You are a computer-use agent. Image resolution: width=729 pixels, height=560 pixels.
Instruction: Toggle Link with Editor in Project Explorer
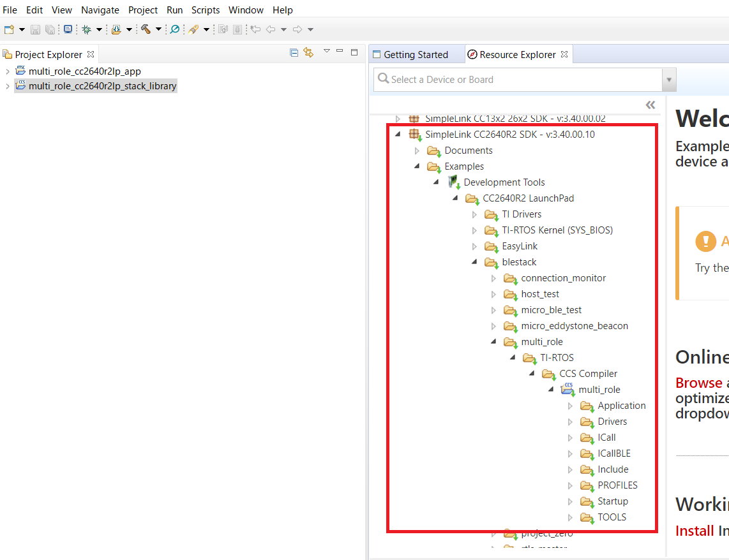(308, 52)
